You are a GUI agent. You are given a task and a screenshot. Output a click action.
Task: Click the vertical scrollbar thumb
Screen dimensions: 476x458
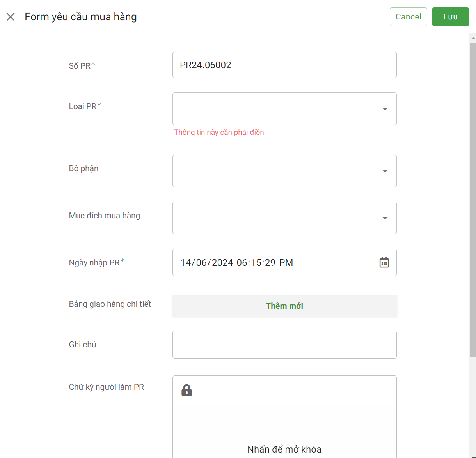(x=472, y=199)
